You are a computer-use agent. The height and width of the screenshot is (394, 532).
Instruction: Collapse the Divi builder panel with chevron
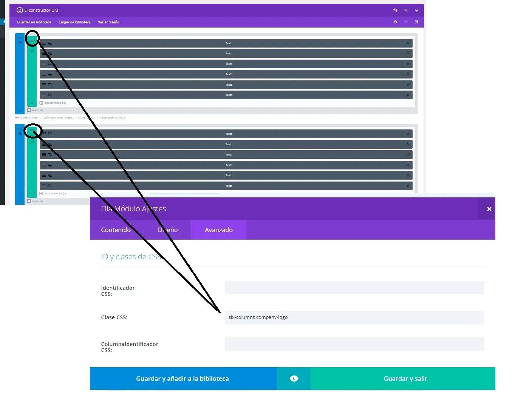click(x=416, y=11)
